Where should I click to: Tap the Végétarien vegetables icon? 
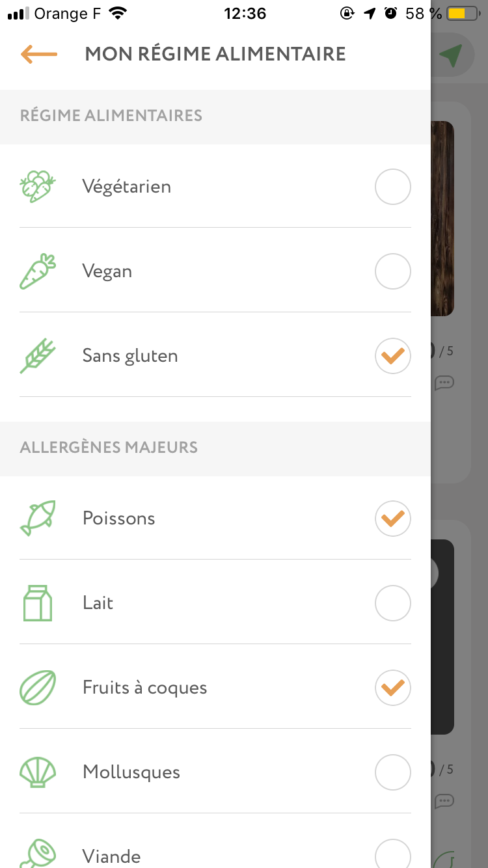[x=38, y=187]
